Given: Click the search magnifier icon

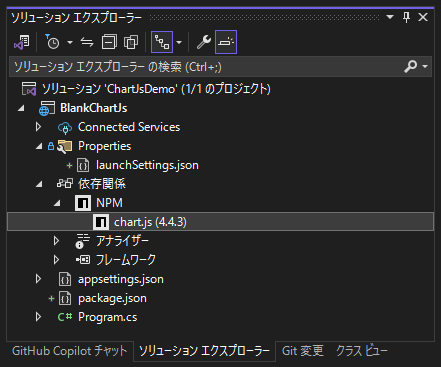Looking at the screenshot, I should click(x=411, y=66).
